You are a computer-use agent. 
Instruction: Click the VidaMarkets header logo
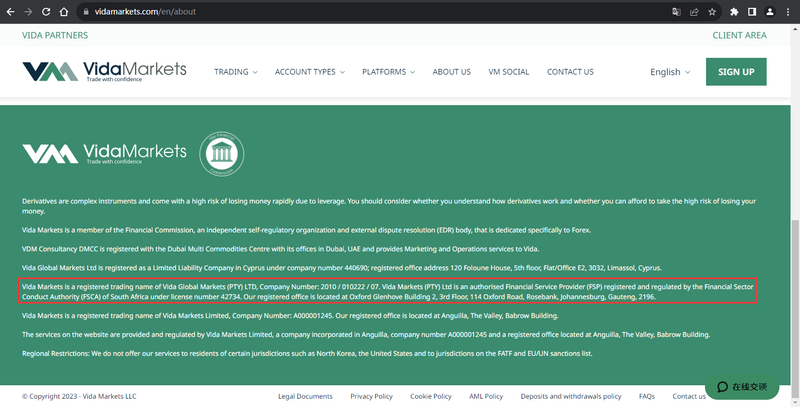pyautogui.click(x=105, y=71)
